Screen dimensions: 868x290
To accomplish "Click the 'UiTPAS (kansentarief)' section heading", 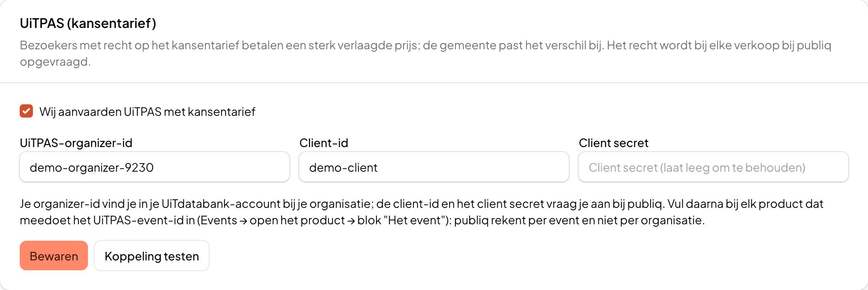I will [88, 23].
